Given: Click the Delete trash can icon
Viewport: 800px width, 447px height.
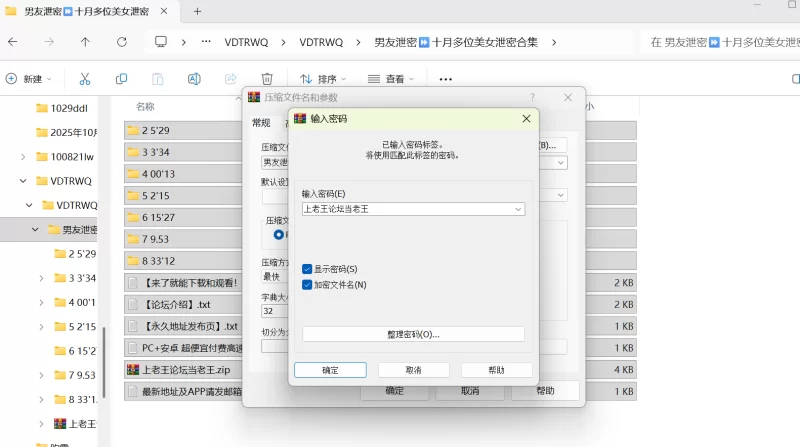Looking at the screenshot, I should [x=267, y=79].
